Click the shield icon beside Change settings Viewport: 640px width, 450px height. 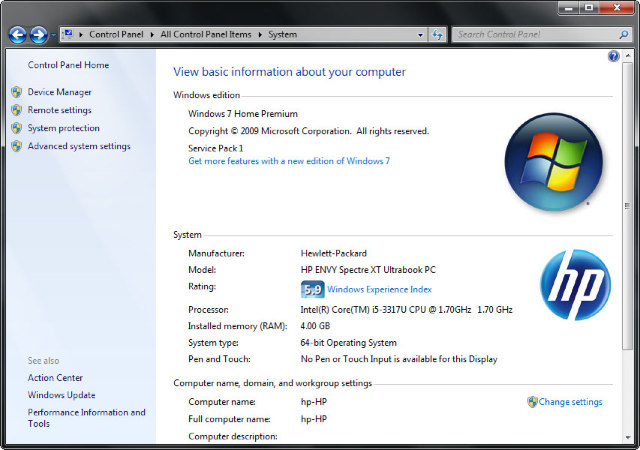pyautogui.click(x=532, y=402)
